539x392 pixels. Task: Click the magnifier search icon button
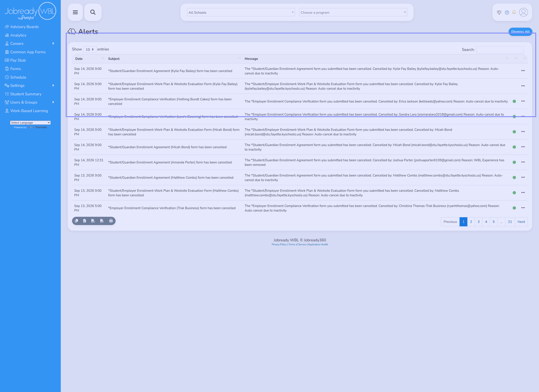tap(93, 12)
